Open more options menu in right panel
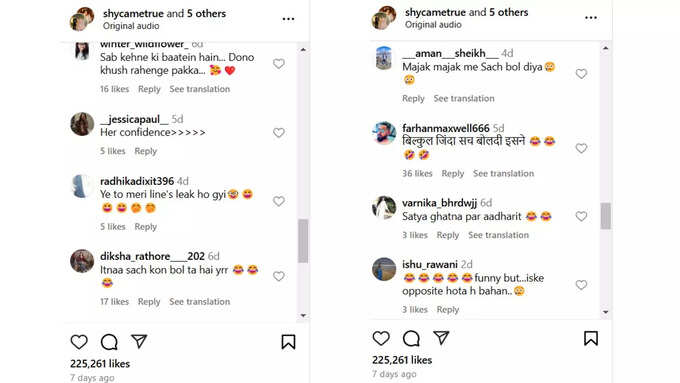 591,17
